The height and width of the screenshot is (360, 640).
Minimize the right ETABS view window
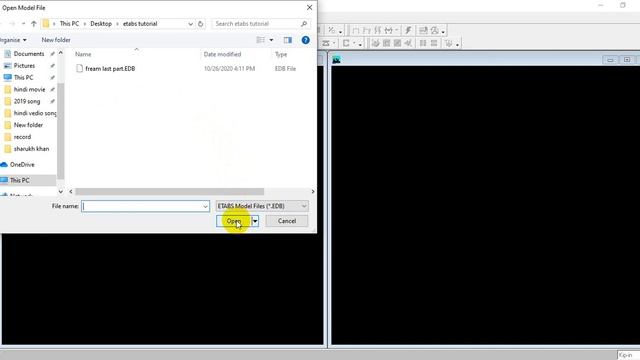point(610,60)
